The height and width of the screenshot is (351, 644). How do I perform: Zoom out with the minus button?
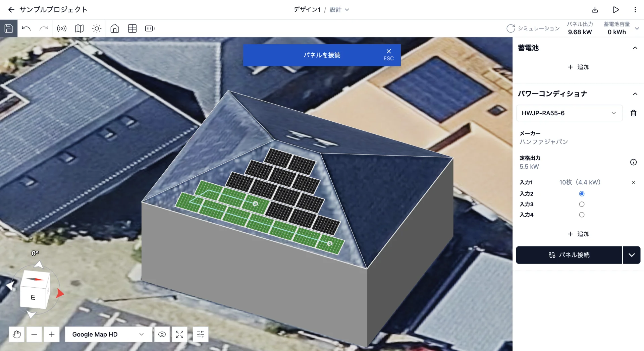click(x=34, y=334)
